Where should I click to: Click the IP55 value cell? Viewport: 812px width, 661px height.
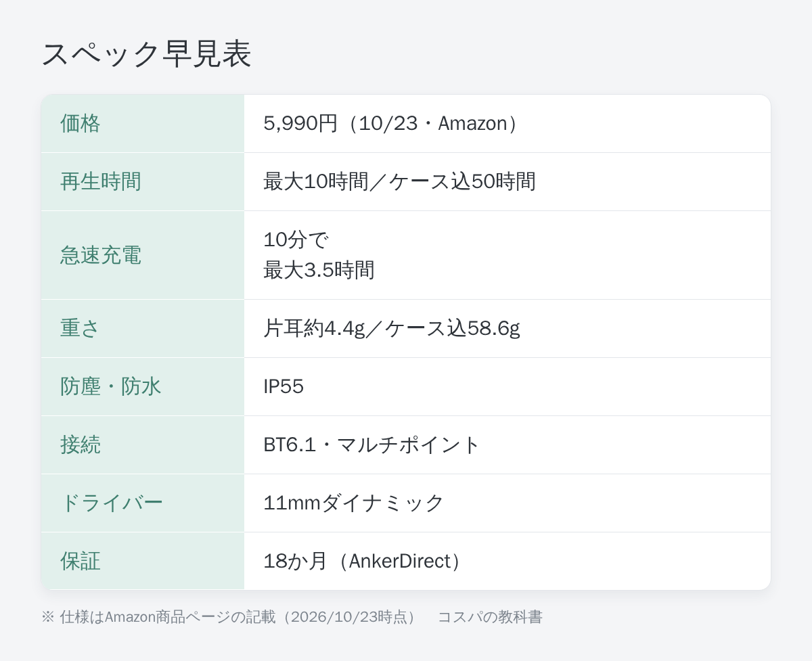click(x=507, y=386)
